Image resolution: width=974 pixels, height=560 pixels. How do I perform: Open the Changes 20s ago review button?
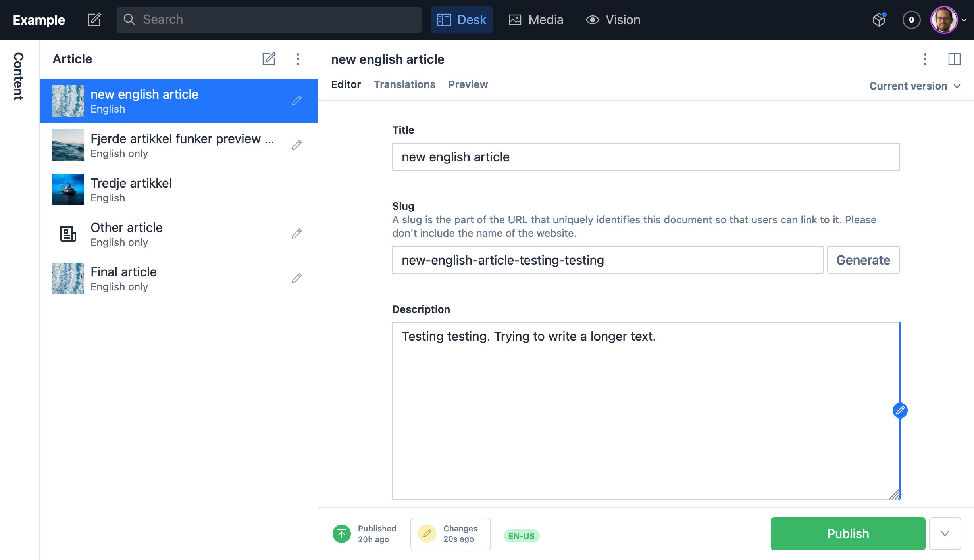[450, 534]
